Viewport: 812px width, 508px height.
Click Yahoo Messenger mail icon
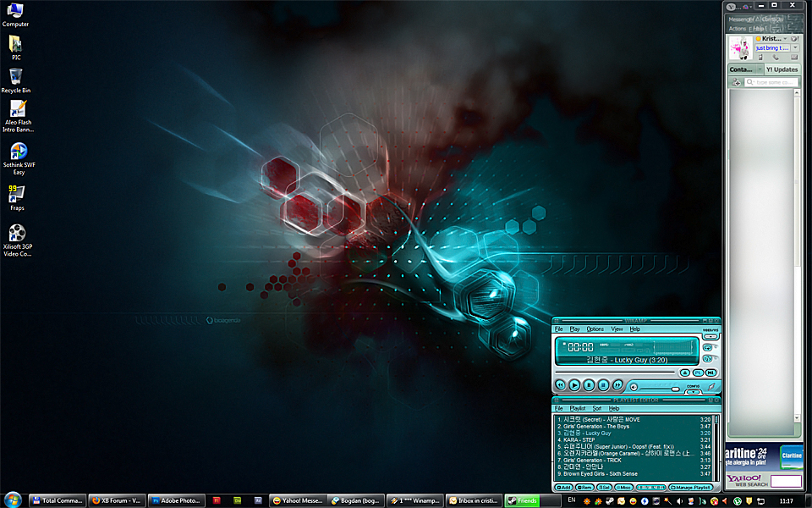tap(794, 57)
